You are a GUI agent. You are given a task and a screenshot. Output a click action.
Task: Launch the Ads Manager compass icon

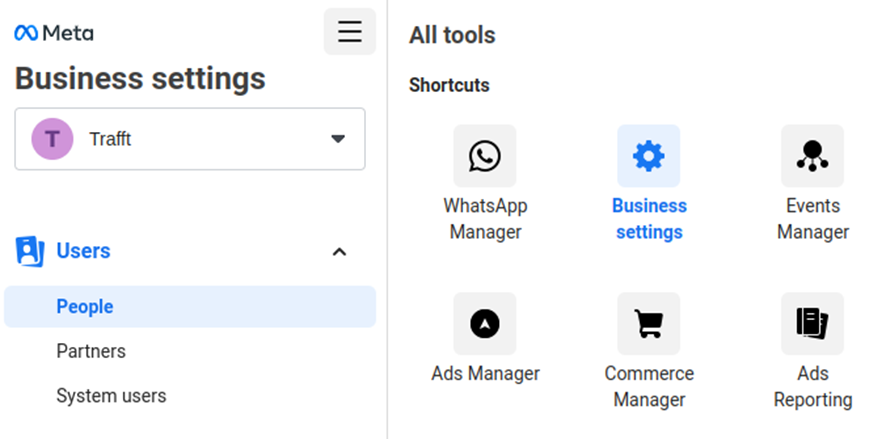[x=485, y=323]
